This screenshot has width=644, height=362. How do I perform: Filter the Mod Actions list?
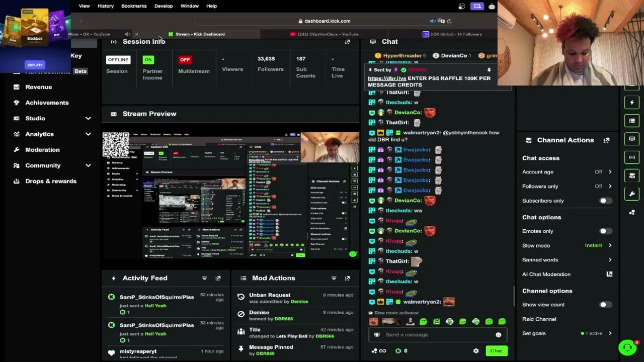click(x=334, y=278)
